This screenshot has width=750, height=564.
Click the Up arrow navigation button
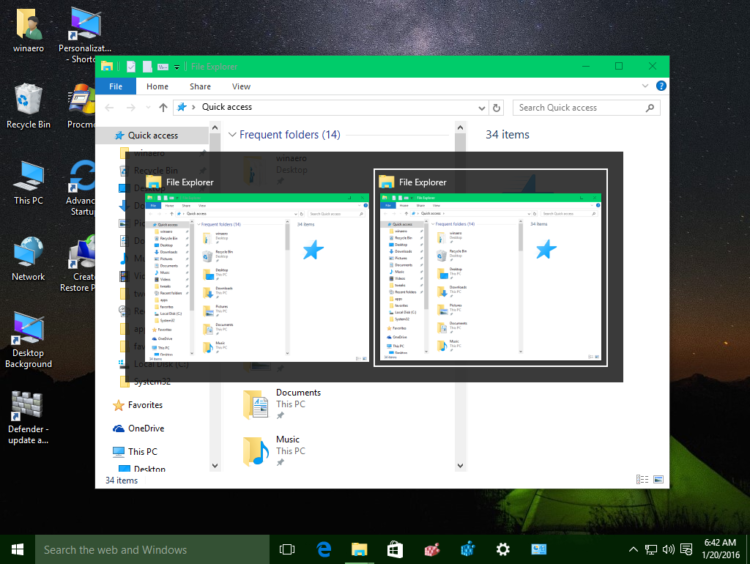tap(163, 108)
